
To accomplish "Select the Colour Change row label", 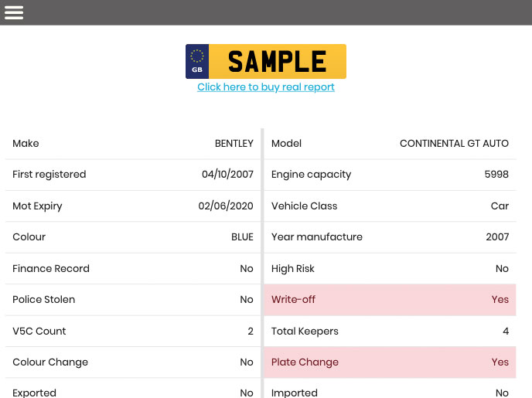I will point(50,362).
